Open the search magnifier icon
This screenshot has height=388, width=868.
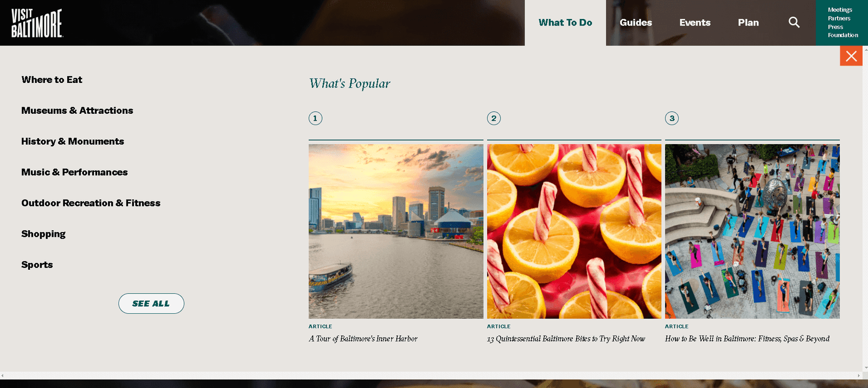794,22
